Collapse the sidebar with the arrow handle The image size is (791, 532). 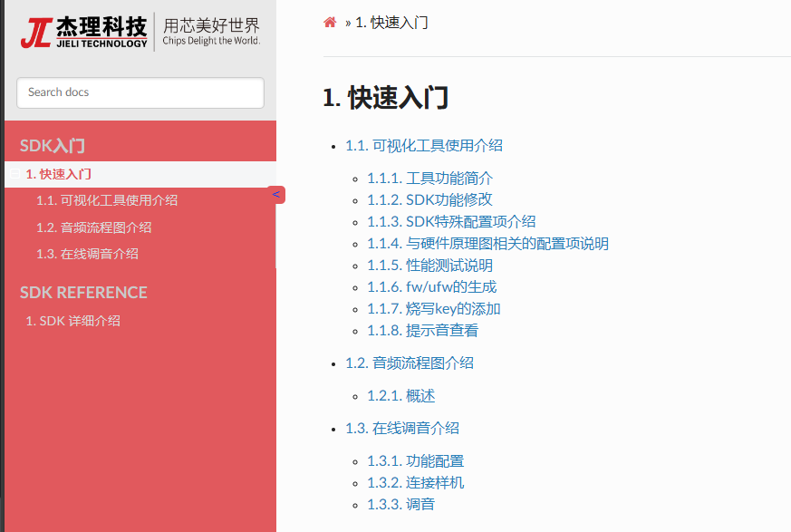coord(276,195)
